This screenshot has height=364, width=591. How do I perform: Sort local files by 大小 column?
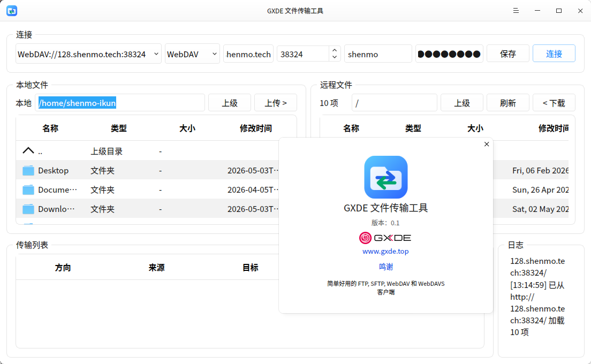tap(187, 128)
